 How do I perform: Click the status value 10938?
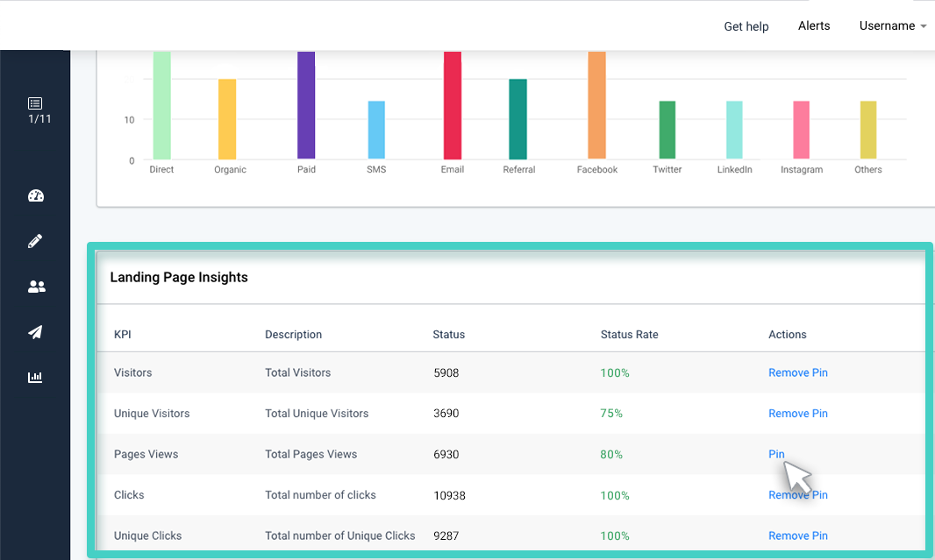point(450,496)
